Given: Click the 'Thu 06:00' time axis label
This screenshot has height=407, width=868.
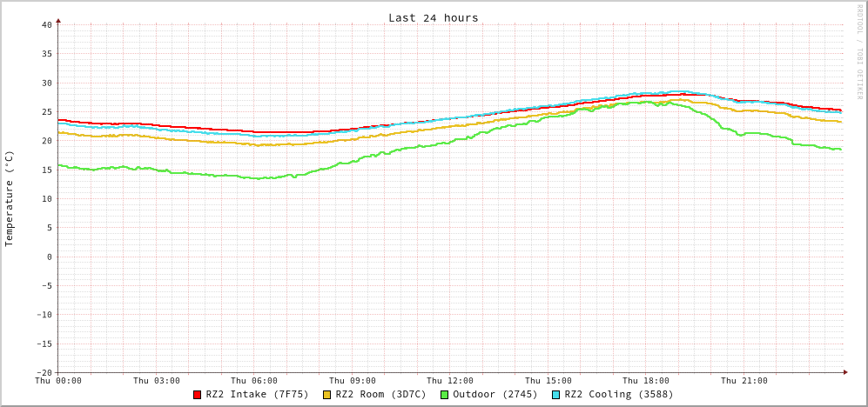Looking at the screenshot, I should coord(254,381).
